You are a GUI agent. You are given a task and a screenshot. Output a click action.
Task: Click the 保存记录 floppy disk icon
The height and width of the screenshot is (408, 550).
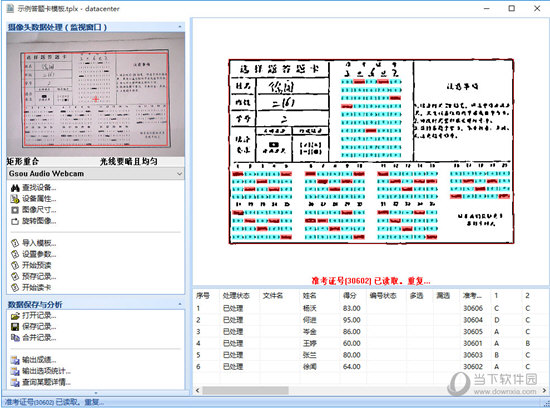click(x=15, y=327)
